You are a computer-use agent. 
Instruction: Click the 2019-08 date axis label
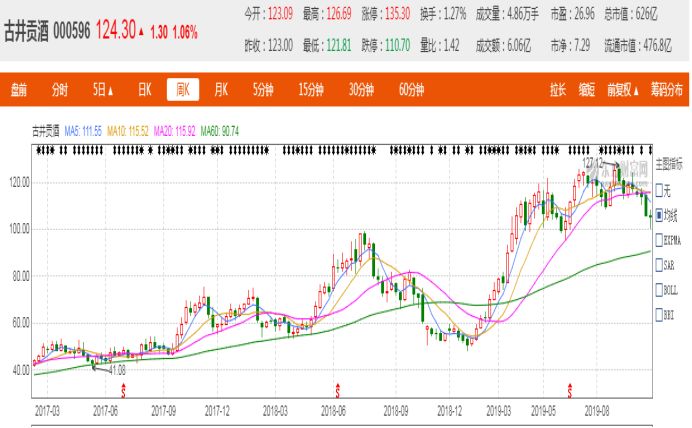point(597,411)
